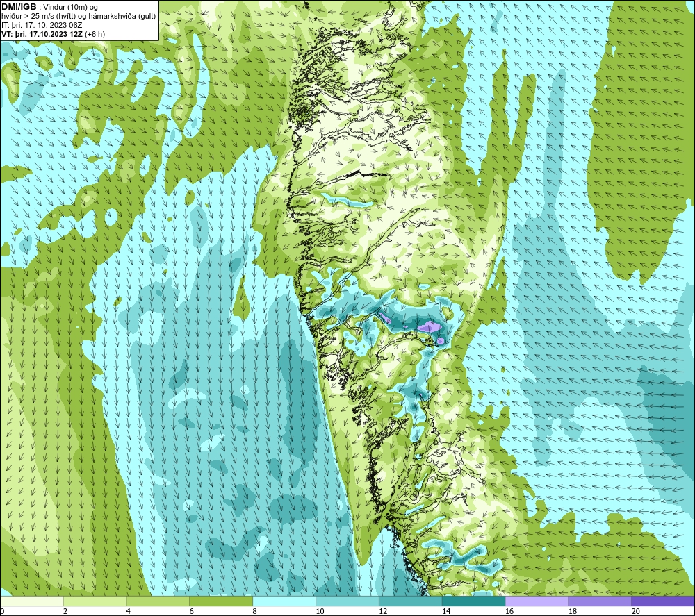Click the 2–4 m/s light green legend swatch
Viewport: 695px width, 616px height.
coord(95,601)
